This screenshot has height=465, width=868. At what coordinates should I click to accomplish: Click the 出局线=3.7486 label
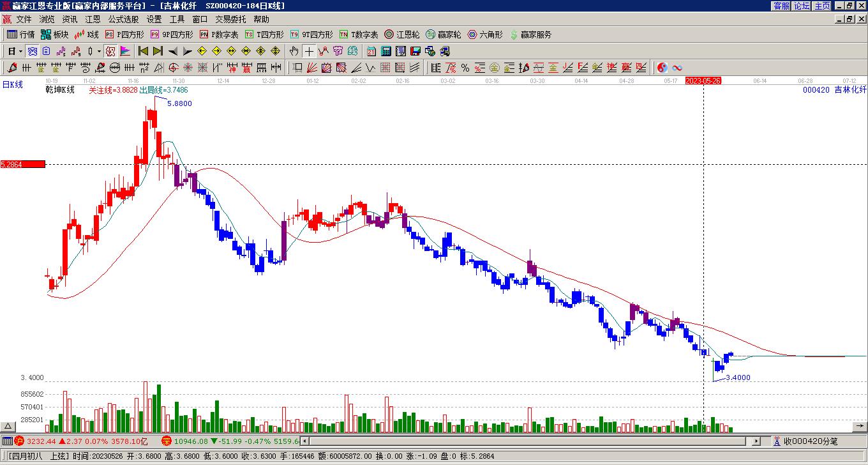(164, 90)
